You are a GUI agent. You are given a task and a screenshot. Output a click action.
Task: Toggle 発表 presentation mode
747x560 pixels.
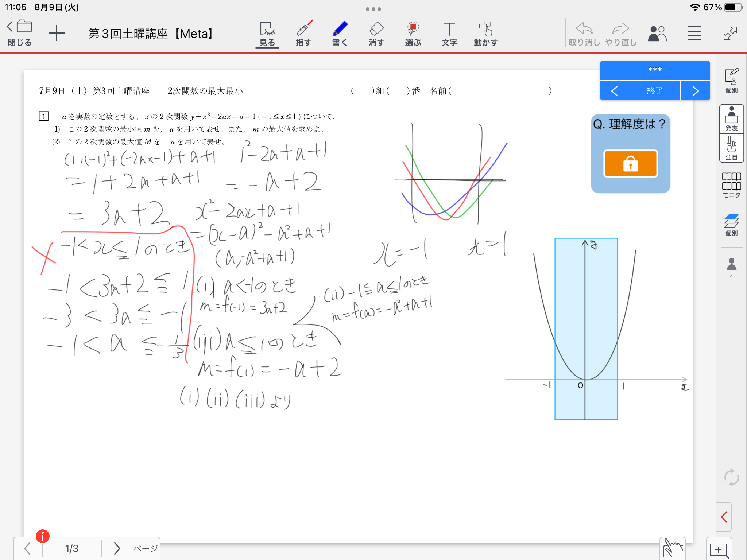(731, 119)
